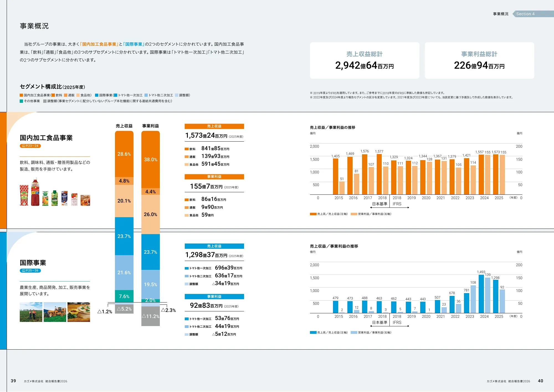Click the セグメント構成比 heading
Viewport: 554px width, 392px height.
[52, 87]
